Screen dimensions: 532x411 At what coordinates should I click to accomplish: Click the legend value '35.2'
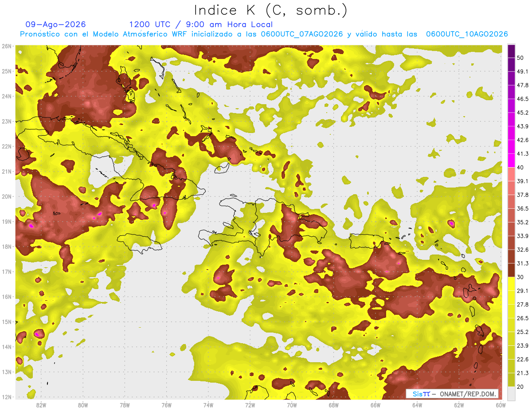coord(523,222)
